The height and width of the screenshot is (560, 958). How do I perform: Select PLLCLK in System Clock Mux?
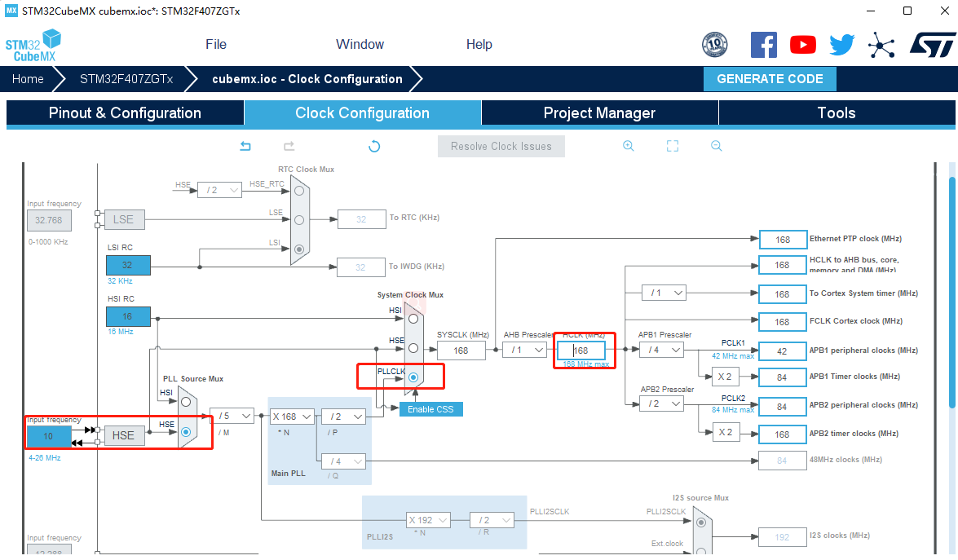[x=413, y=377]
